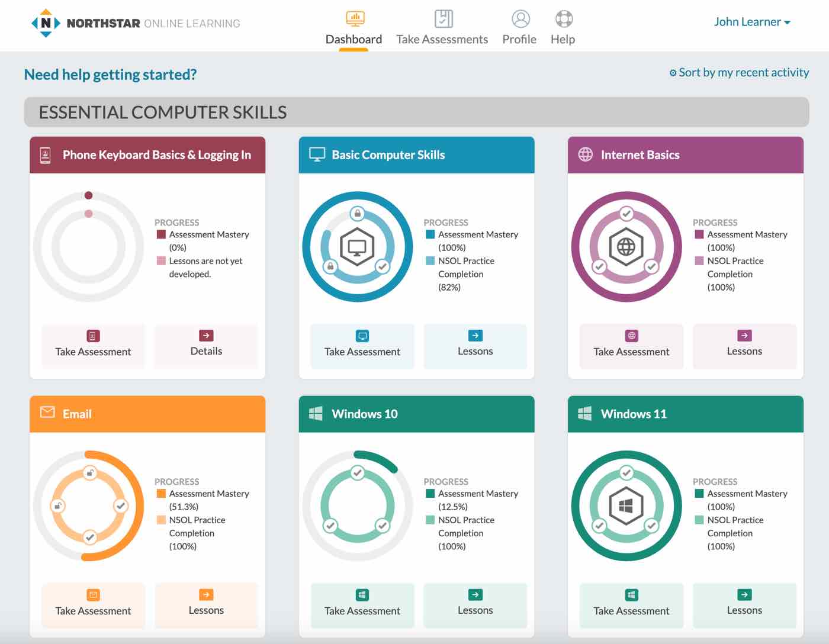Viewport: 829px width, 644px height.
Task: Take Assessment for Email
Action: (x=93, y=606)
